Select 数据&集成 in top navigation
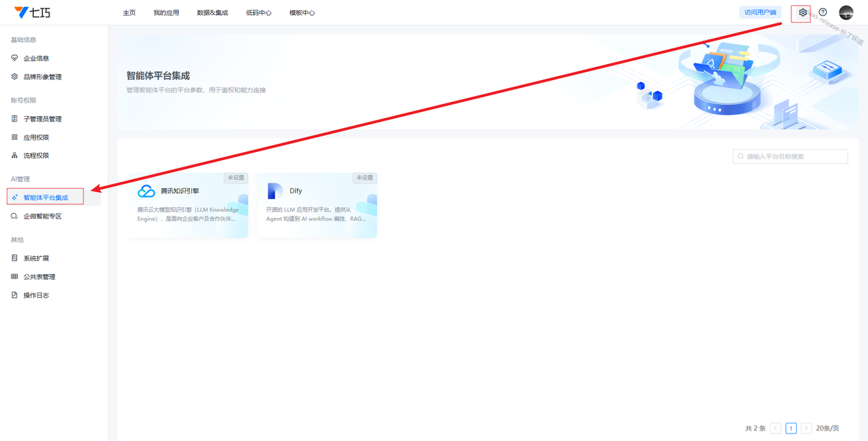868x441 pixels. (212, 13)
